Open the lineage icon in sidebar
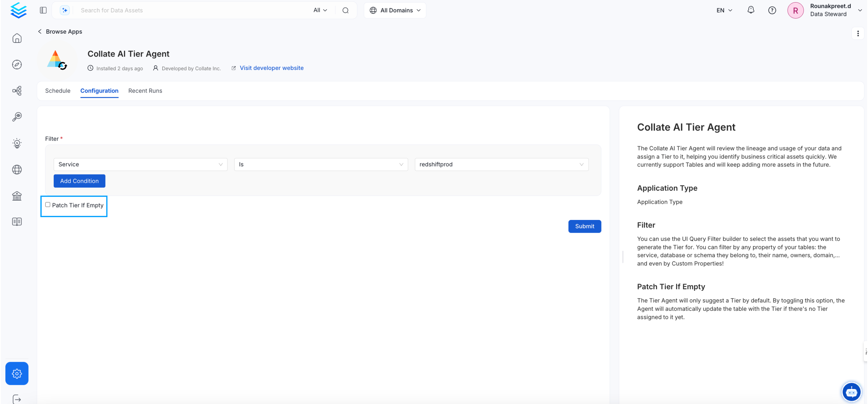 [x=17, y=90]
